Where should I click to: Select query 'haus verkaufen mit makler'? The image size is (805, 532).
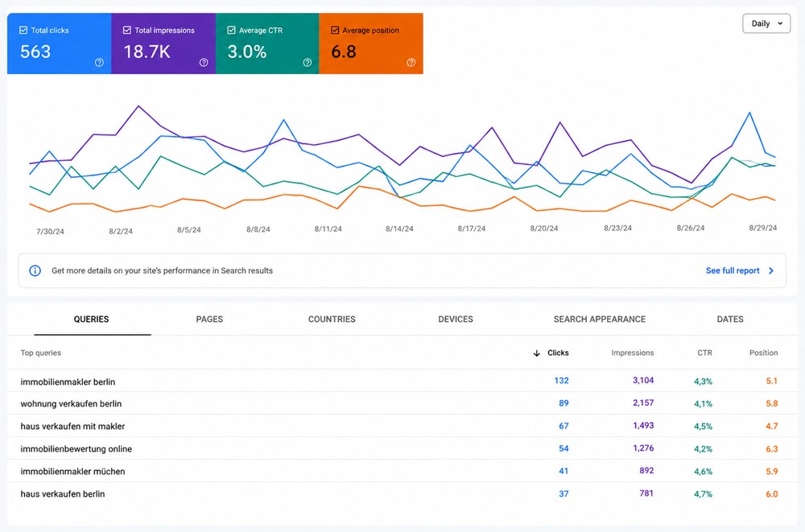[73, 427]
